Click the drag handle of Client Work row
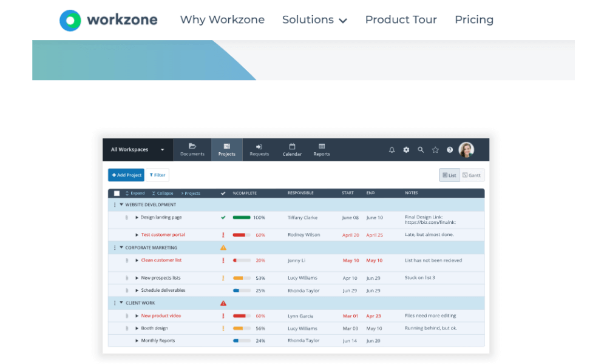The height and width of the screenshot is (364, 607). [x=115, y=303]
